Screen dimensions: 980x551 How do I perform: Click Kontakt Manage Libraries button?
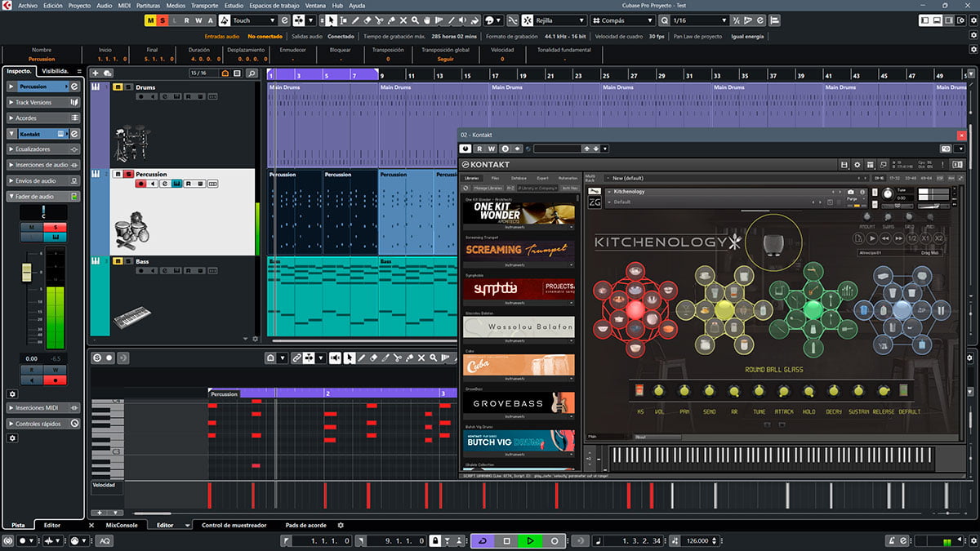pyautogui.click(x=488, y=188)
